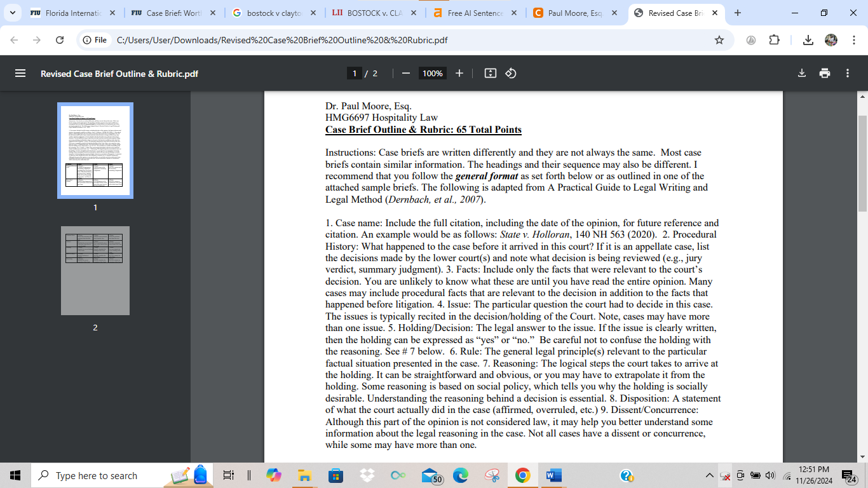Open the PDF viewer's three-dot options menu
The image size is (868, 488).
pyautogui.click(x=847, y=73)
